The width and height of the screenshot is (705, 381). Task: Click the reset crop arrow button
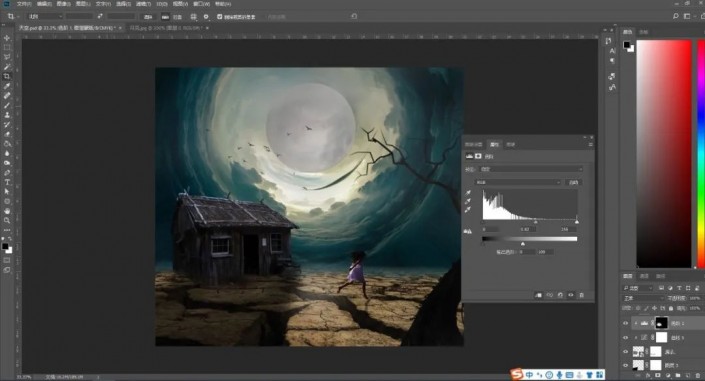pos(354,17)
